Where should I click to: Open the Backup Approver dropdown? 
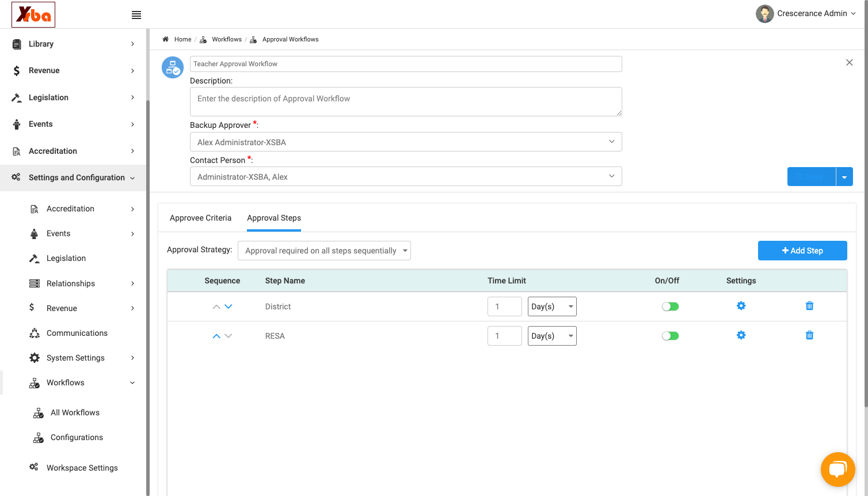pos(406,142)
